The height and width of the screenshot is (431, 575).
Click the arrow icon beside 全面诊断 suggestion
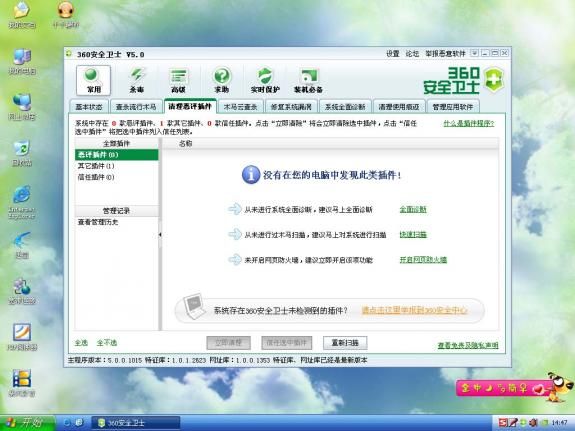click(235, 209)
